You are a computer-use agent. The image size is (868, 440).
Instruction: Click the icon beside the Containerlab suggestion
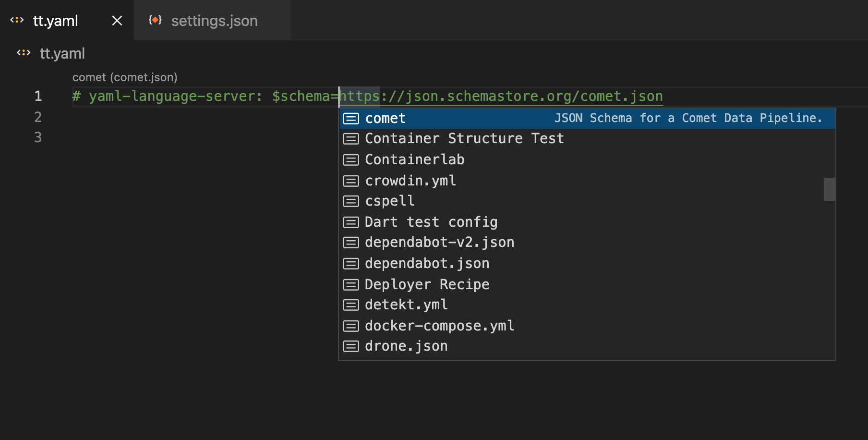point(351,159)
